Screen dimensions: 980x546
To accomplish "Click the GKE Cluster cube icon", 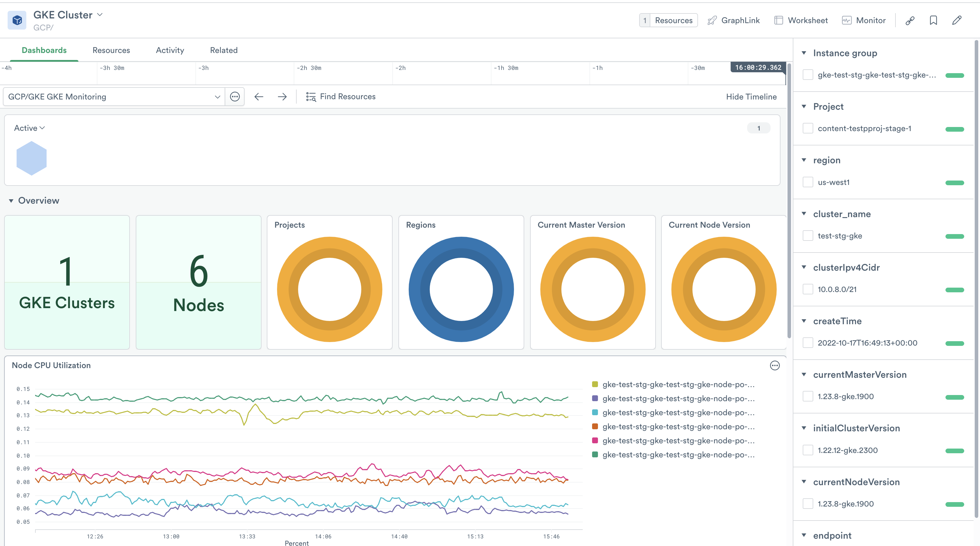I will point(17,20).
